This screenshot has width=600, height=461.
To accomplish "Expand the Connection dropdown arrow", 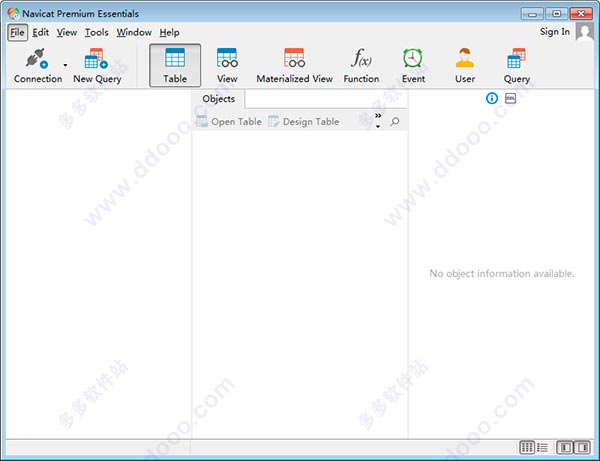I will (65, 65).
